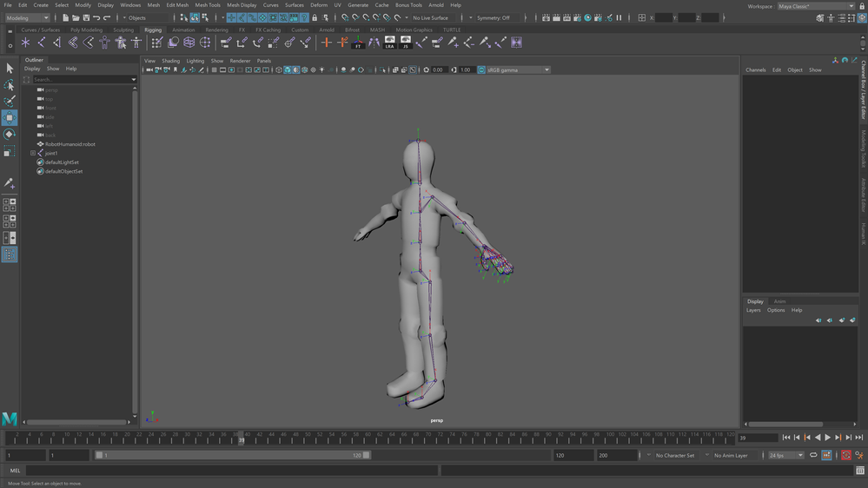Click the current frame number field
The width and height of the screenshot is (868, 488).
756,438
